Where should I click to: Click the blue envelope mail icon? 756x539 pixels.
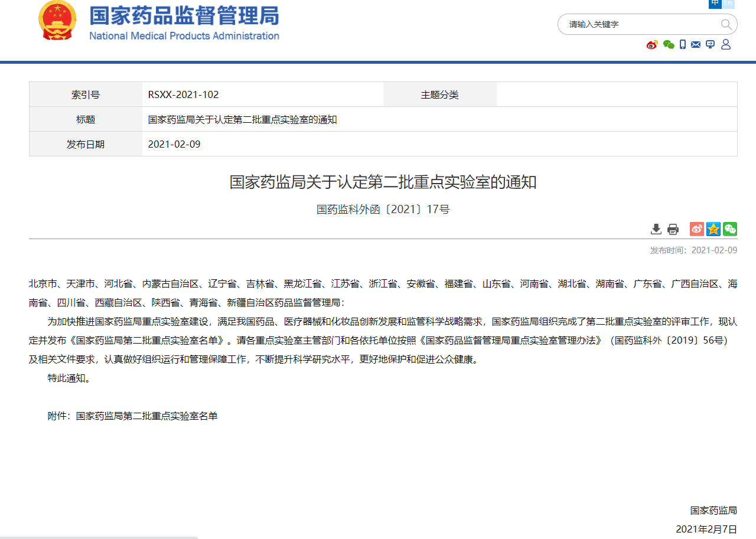(696, 45)
